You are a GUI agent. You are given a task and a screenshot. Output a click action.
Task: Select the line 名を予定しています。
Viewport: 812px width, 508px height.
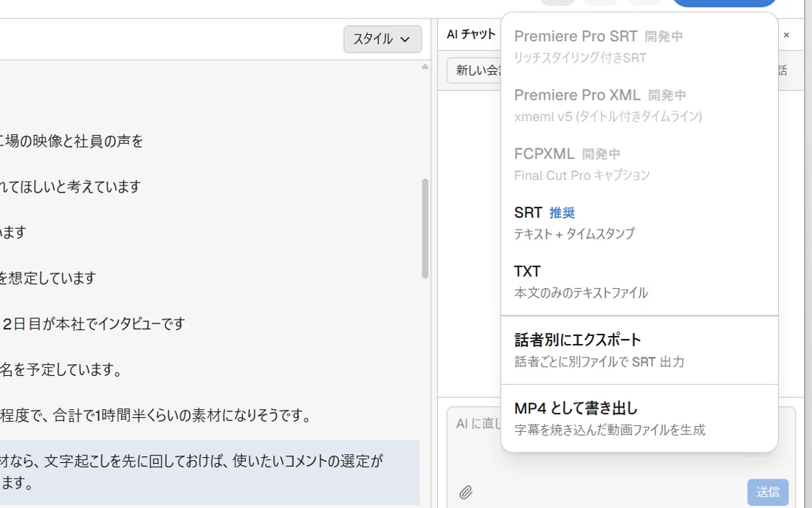[x=61, y=369]
